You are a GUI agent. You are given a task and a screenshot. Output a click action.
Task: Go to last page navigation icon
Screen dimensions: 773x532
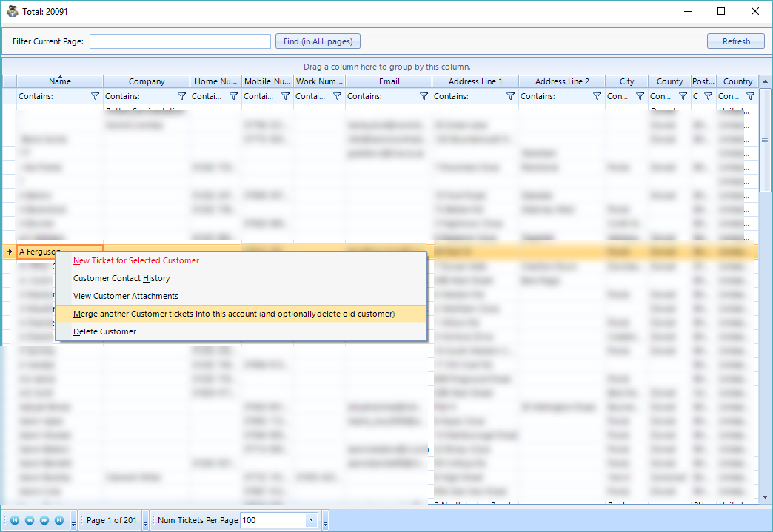[59, 520]
